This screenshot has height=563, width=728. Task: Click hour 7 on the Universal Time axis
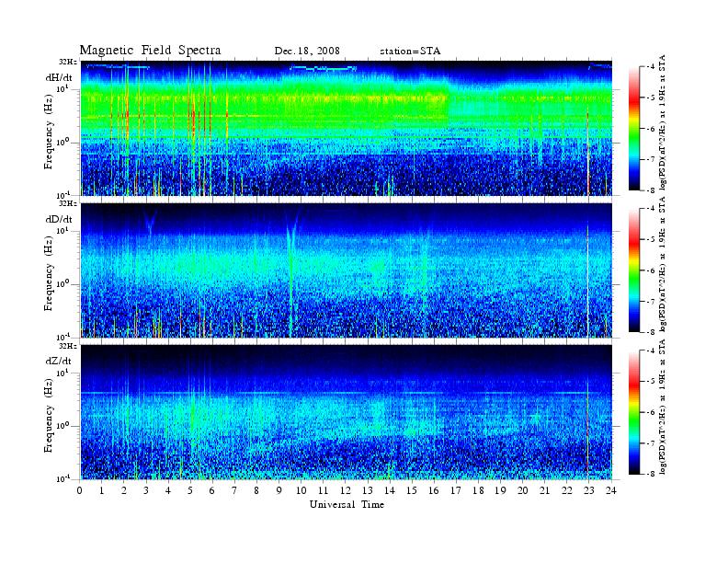[x=234, y=490]
